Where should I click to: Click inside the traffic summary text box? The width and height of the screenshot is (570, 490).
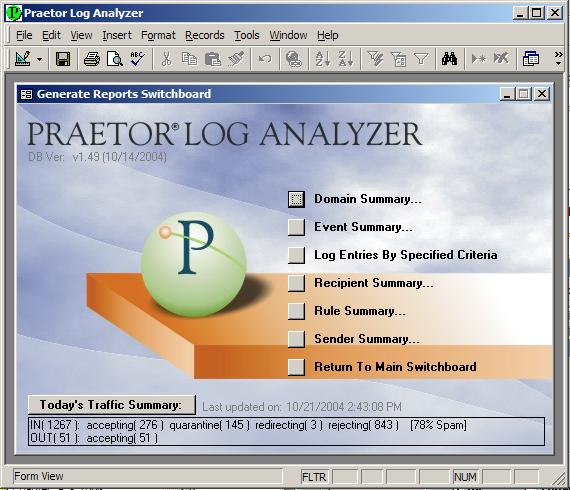[x=286, y=431]
